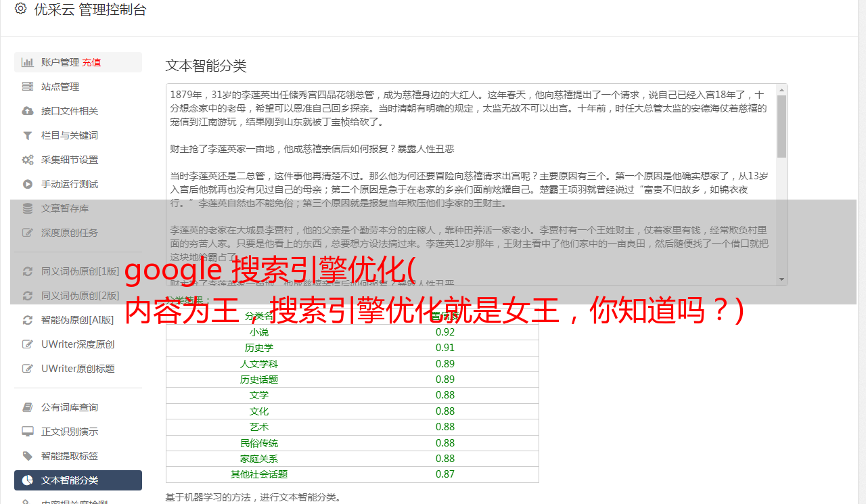Click the cloud upload icon for 接口文件相关
Viewport: 866px width, 504px height.
(28, 111)
